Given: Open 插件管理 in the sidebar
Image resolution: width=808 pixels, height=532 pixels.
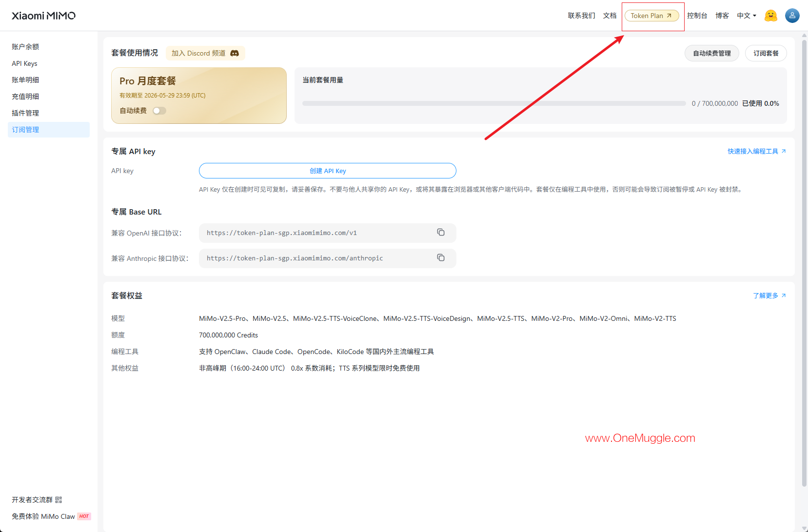Looking at the screenshot, I should pyautogui.click(x=25, y=113).
